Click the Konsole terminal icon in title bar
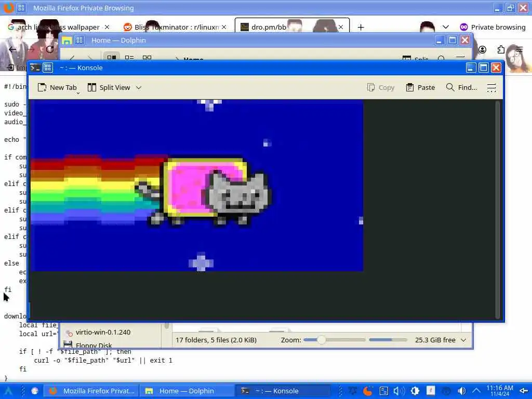The image size is (532, 399). (x=35, y=68)
